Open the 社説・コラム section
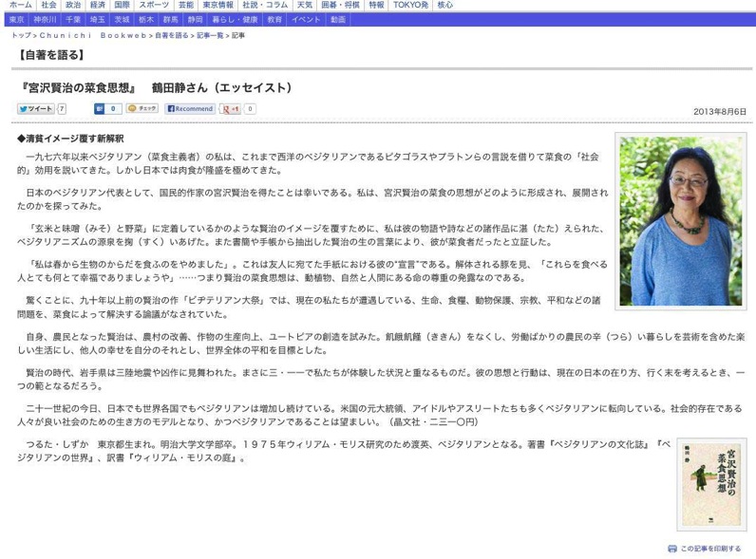Viewport: 756px width, 559px height. coord(265,5)
